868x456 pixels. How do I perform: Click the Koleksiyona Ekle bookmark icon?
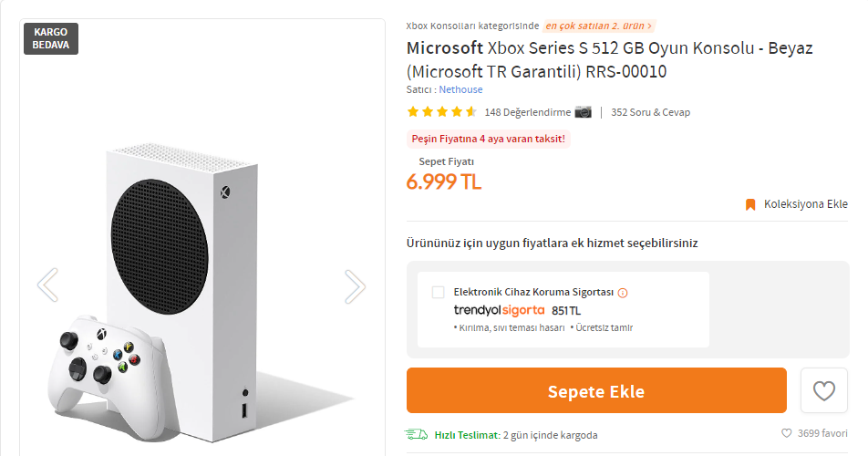(750, 204)
